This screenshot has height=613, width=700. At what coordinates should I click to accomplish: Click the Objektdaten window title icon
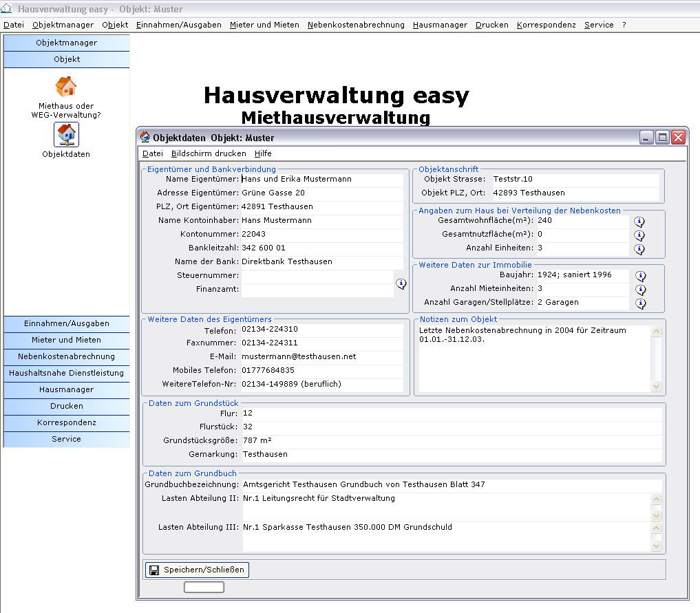pos(145,137)
